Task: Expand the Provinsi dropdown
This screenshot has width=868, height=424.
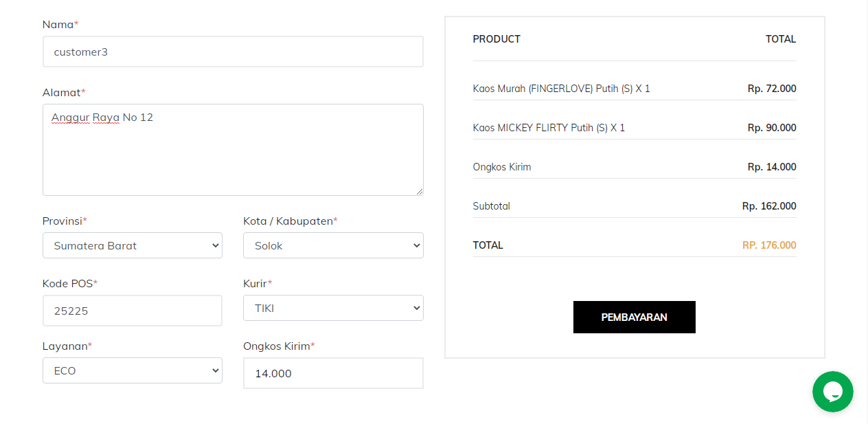Action: click(133, 245)
